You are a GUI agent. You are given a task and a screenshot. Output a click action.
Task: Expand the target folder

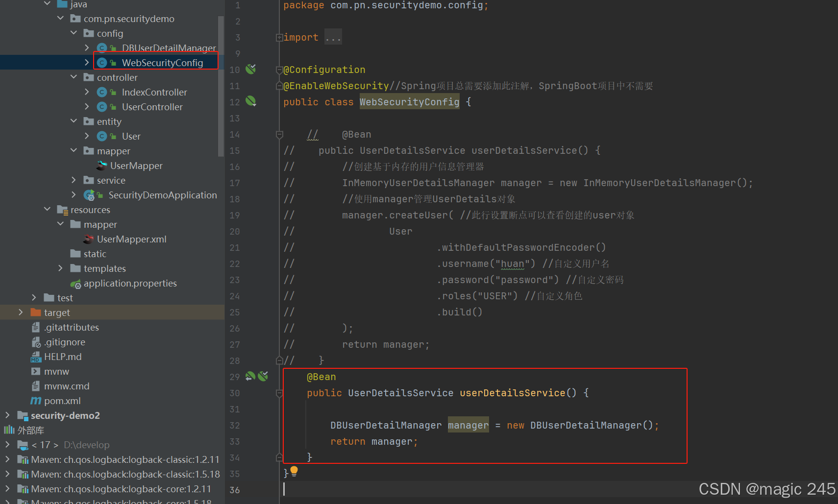pos(20,312)
